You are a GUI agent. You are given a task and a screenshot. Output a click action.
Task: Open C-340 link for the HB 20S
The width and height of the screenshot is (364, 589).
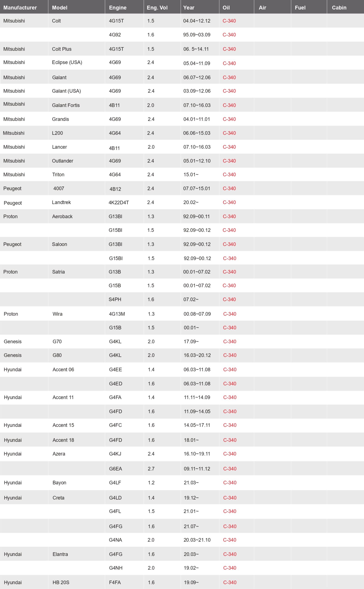pos(230,583)
